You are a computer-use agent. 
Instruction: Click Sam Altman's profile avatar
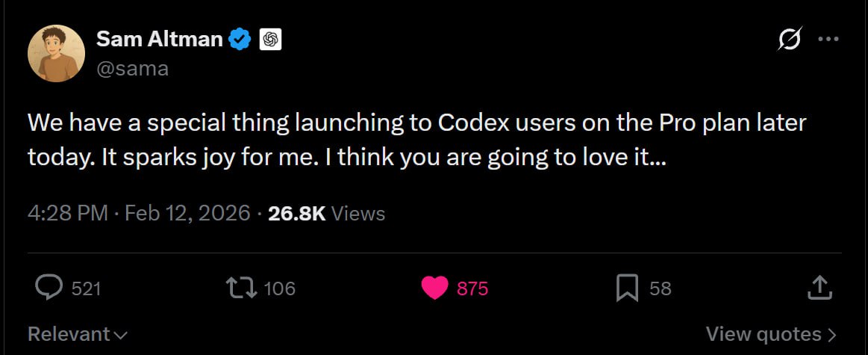[x=56, y=53]
